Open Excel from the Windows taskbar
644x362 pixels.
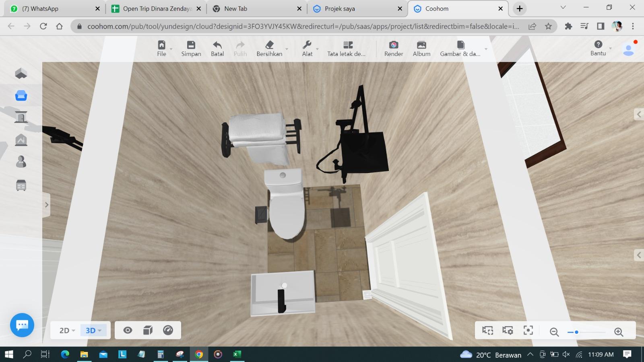237,354
